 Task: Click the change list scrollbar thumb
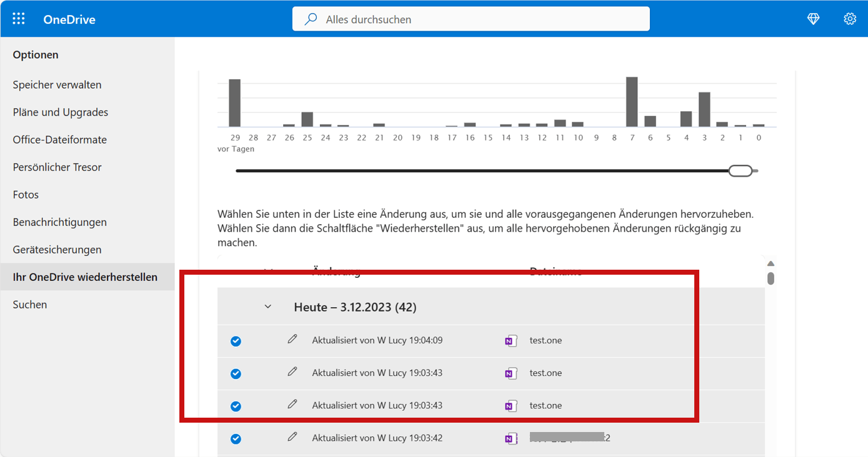771,278
